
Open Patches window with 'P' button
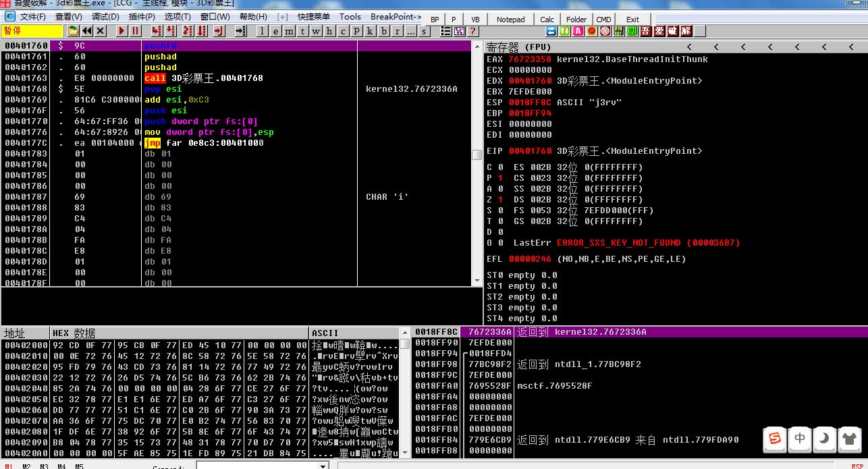(356, 31)
